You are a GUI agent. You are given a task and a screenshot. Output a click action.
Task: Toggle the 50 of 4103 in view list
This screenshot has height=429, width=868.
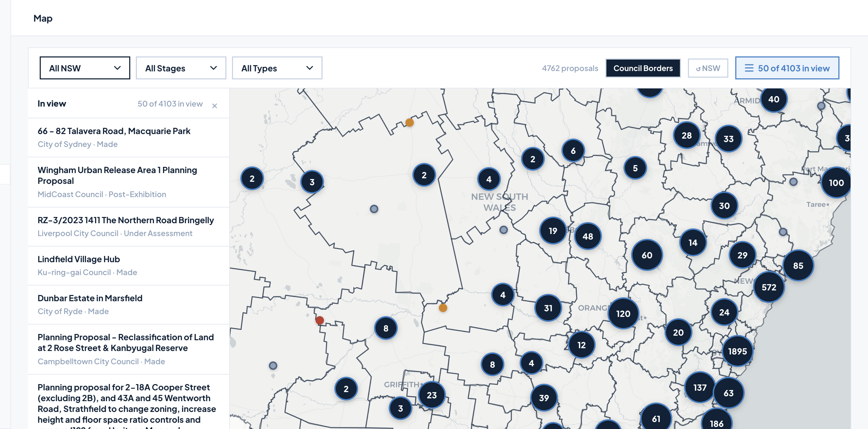pos(787,68)
